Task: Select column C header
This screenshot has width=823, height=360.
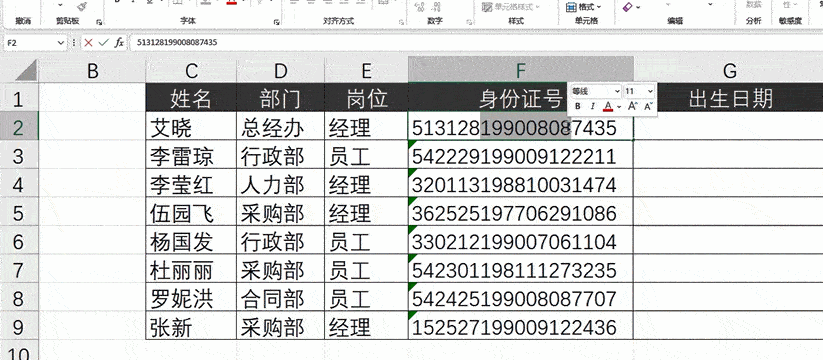Action: point(191,70)
